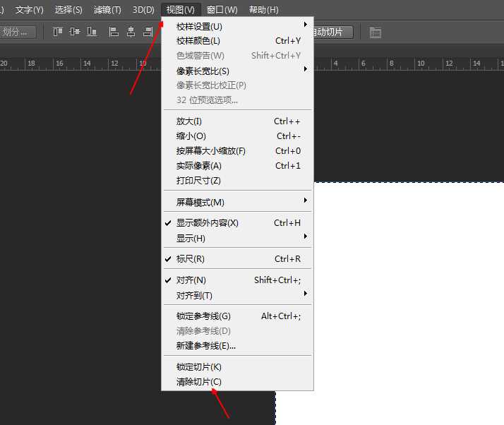Click the align vertical centers icon

click(x=75, y=32)
